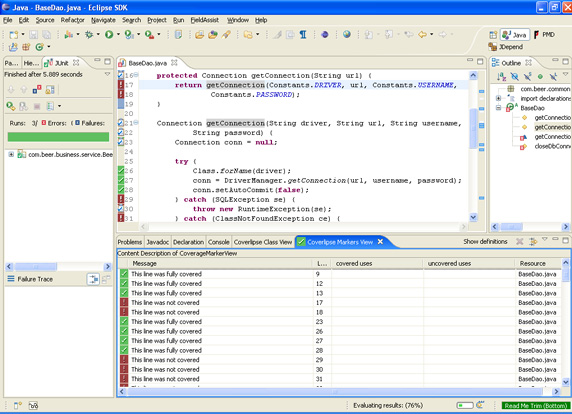Click the Read Me Trim (Bottom) button

point(536,406)
